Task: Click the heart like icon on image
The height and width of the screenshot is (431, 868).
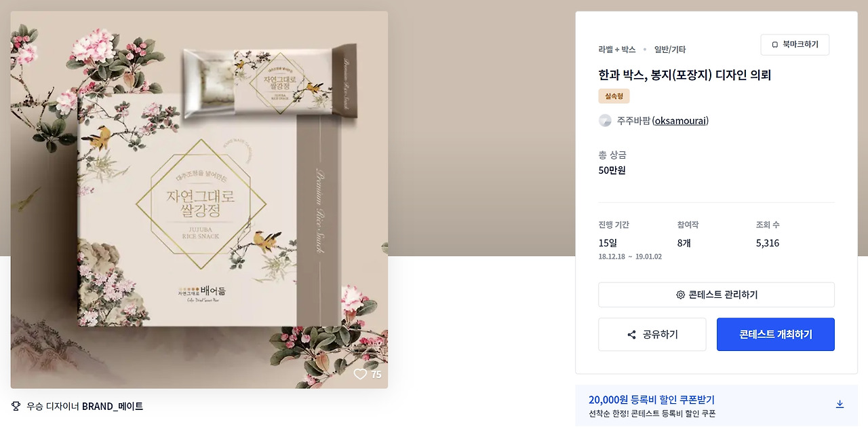Action: click(360, 374)
